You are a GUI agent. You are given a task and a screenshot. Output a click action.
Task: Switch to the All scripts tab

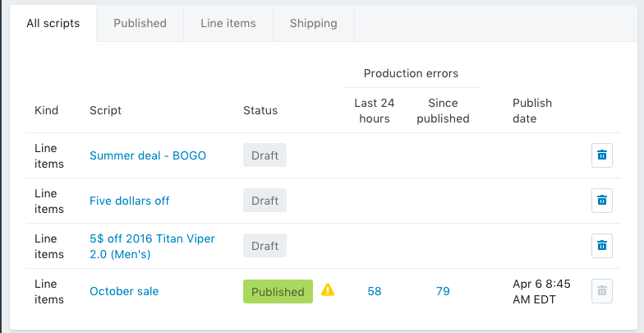(x=53, y=23)
